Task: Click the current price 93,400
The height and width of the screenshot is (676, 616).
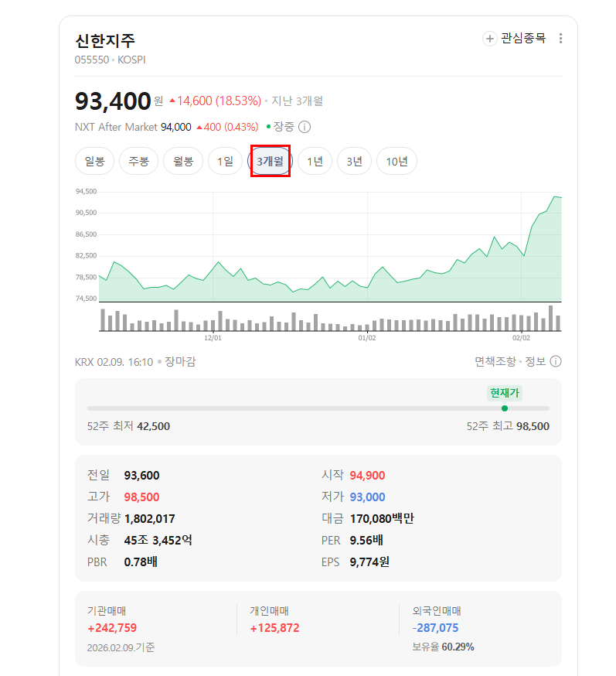Action: click(x=113, y=101)
